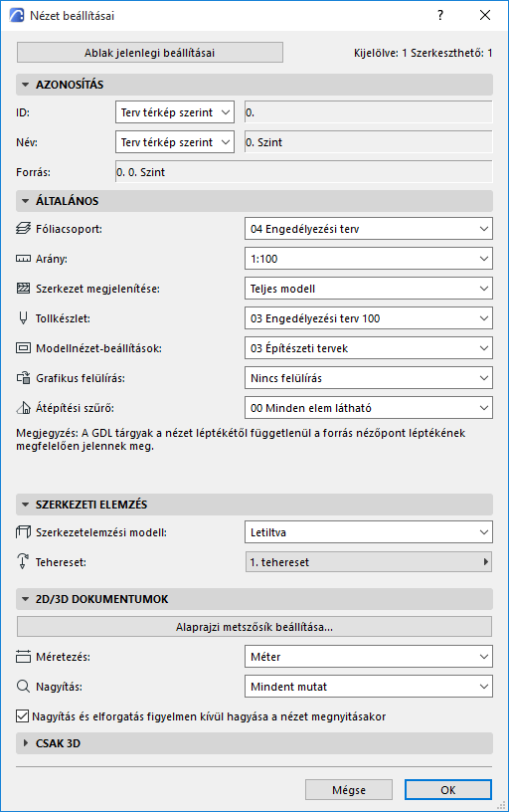Click the Szerkezetelemzési modell icon

coord(23,531)
